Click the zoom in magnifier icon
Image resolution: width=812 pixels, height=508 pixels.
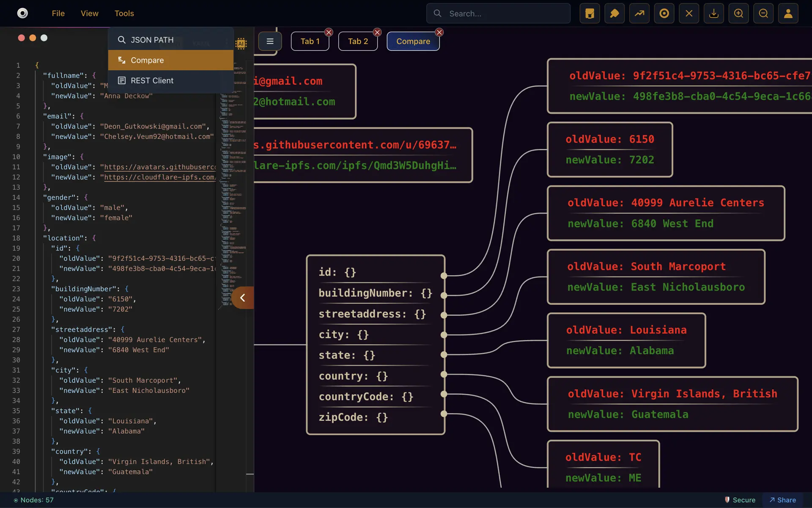(738, 13)
